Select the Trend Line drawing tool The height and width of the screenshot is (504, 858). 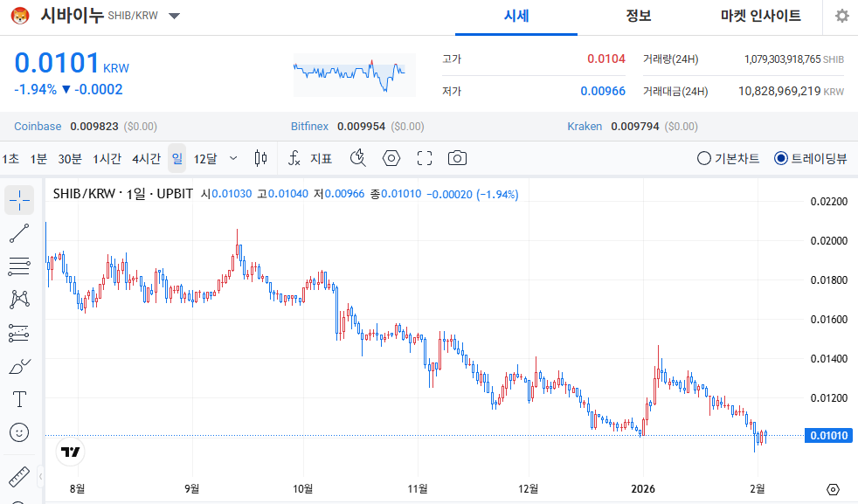click(x=19, y=232)
